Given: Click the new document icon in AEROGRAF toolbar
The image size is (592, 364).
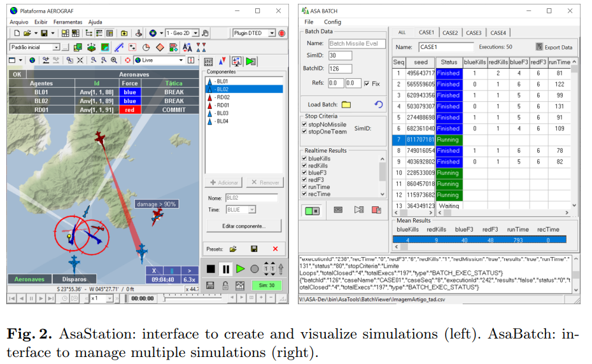Looking at the screenshot, I should coord(17,33).
